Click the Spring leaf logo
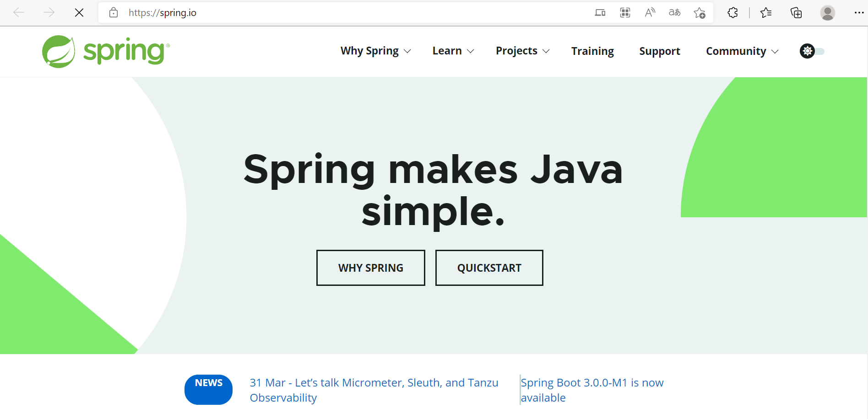The image size is (868, 419). pyautogui.click(x=59, y=51)
